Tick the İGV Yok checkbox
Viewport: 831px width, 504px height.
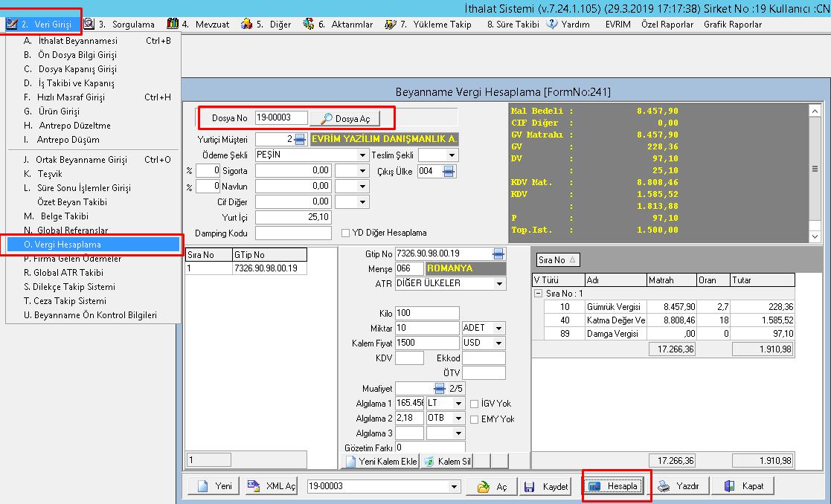[x=475, y=404]
